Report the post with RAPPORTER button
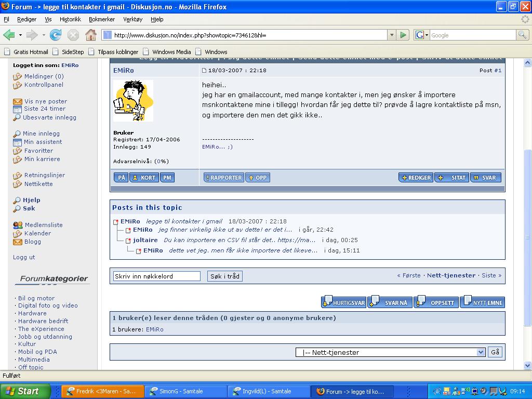 [x=223, y=178]
